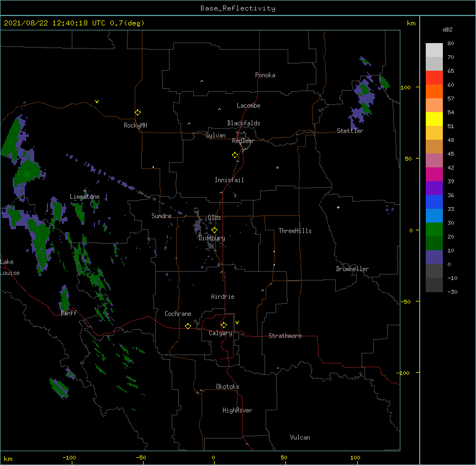Click the -50 tick on horizontal km axis

click(141, 457)
